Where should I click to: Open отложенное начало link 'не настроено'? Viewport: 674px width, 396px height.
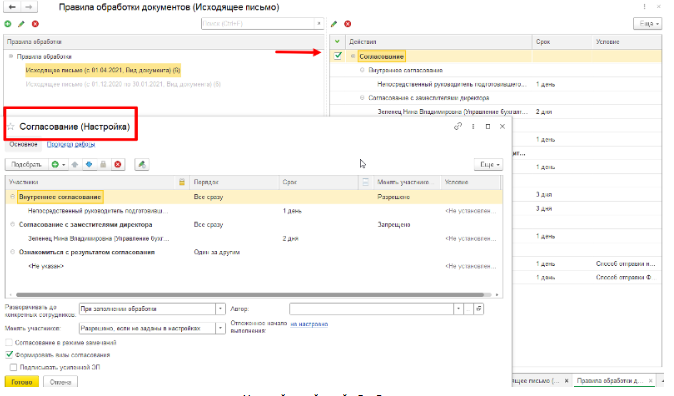tap(309, 324)
